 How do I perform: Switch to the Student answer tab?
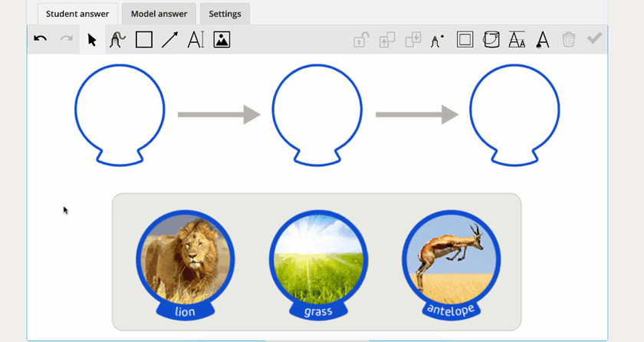[x=77, y=14]
